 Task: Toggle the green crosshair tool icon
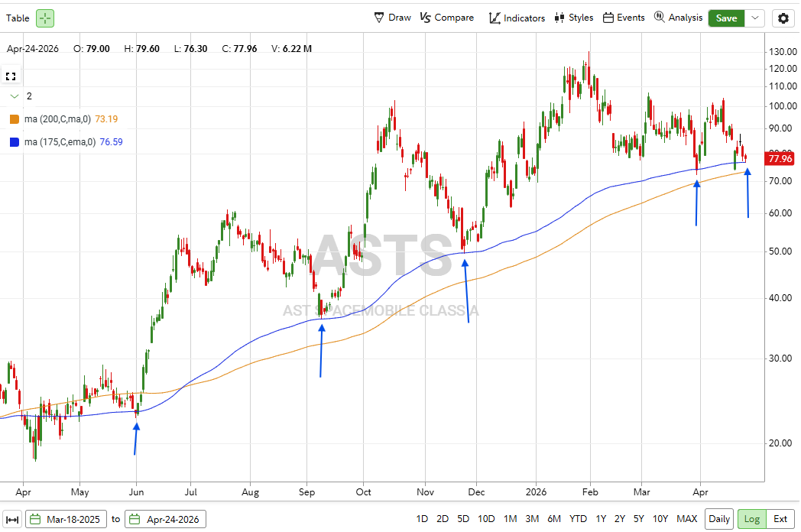[45, 18]
